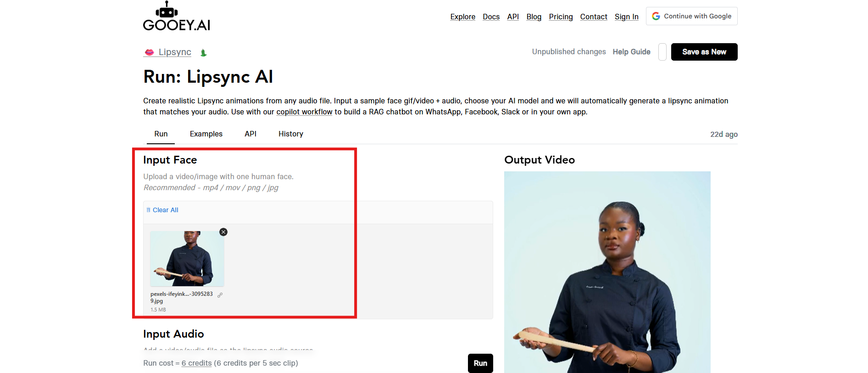
Task: Click the 'Recommended - mp4 / mov / png / jpg' hint
Action: point(211,187)
